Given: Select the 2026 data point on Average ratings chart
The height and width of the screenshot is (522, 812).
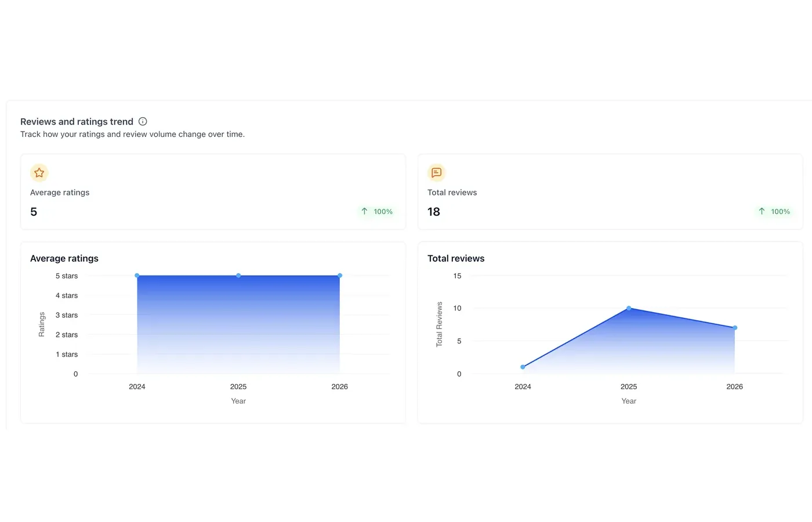Looking at the screenshot, I should pyautogui.click(x=340, y=275).
